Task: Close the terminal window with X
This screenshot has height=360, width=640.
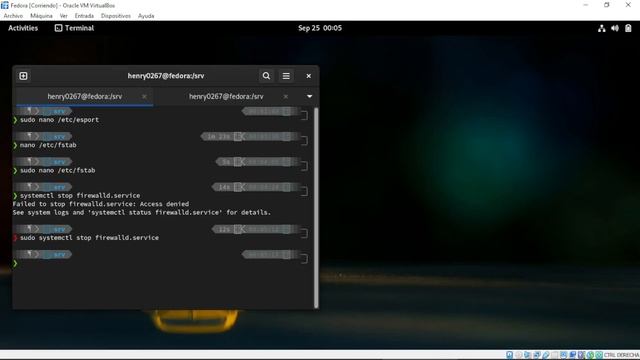Action: point(309,76)
